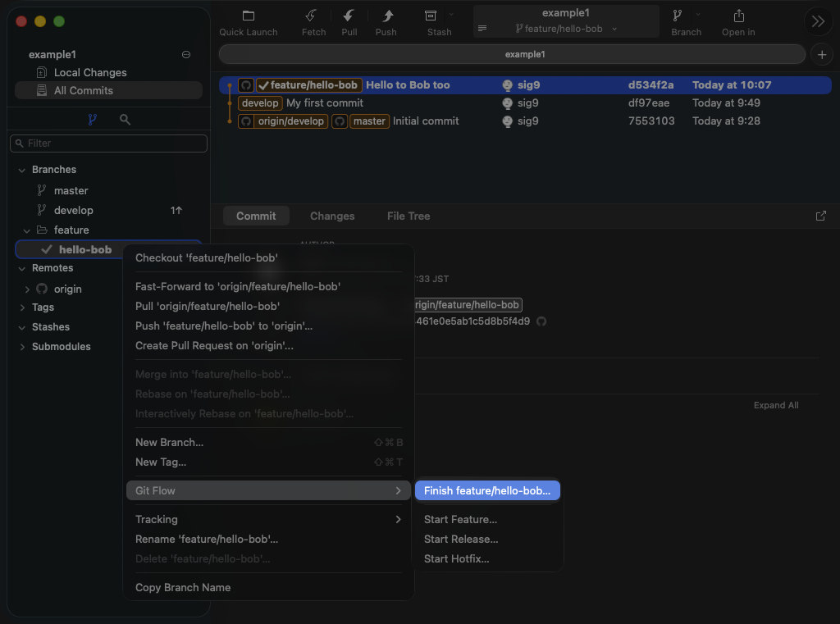
Task: Select the branch view icon in sidebar
Action: 92,120
